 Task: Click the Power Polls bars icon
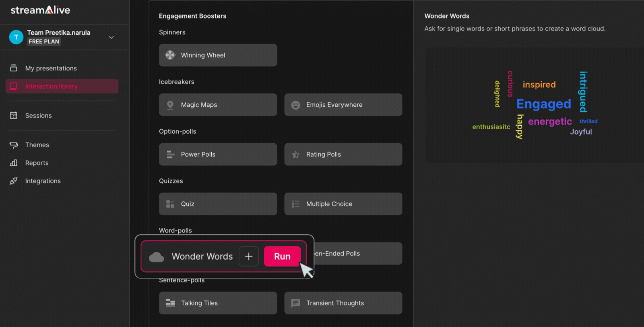(x=170, y=154)
